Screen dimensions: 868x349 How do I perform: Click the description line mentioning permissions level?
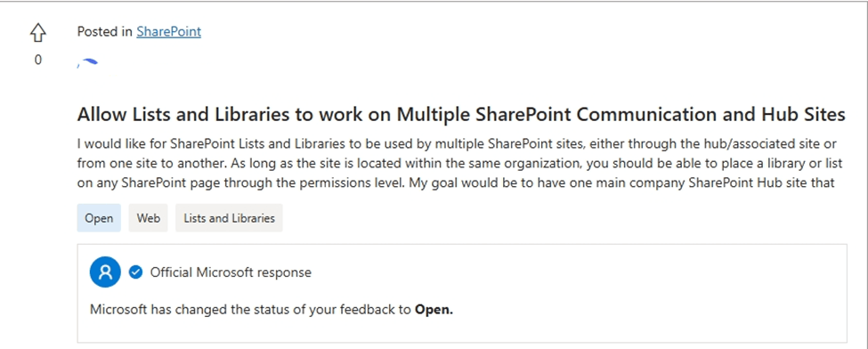point(456,183)
